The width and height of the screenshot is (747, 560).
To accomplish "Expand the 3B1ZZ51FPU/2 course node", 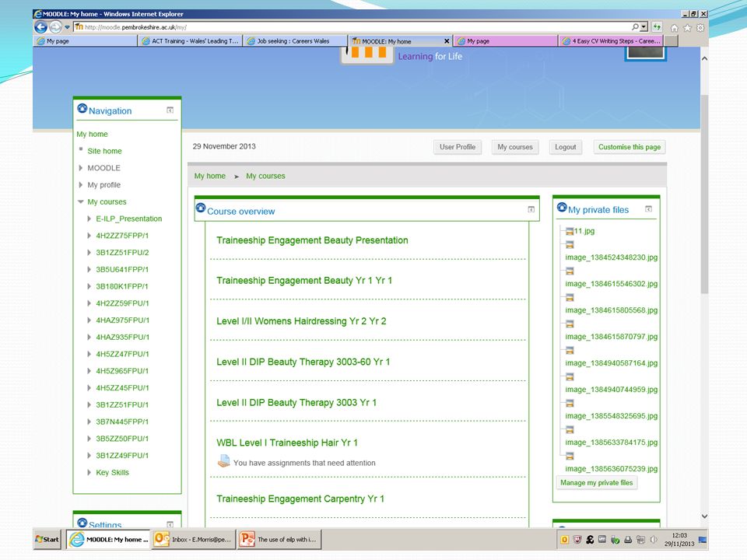I will (89, 252).
